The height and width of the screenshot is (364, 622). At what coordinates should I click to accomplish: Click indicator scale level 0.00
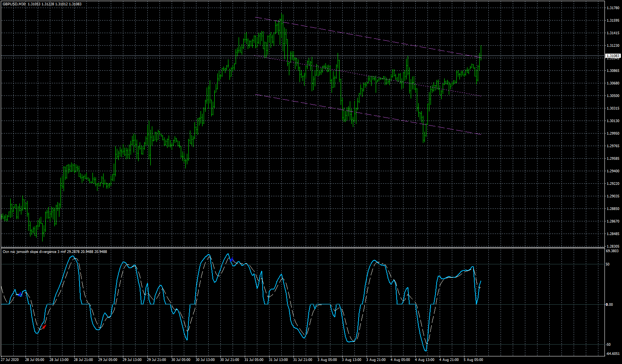(x=609, y=305)
